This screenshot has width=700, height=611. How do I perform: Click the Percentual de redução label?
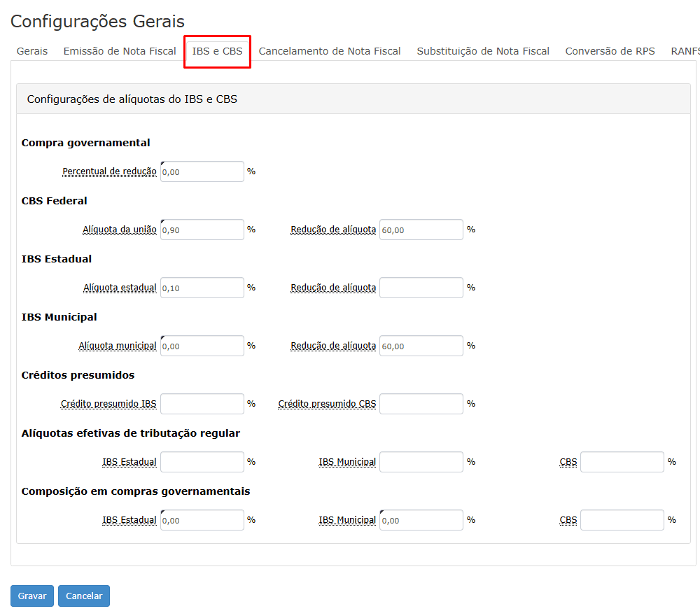click(109, 171)
